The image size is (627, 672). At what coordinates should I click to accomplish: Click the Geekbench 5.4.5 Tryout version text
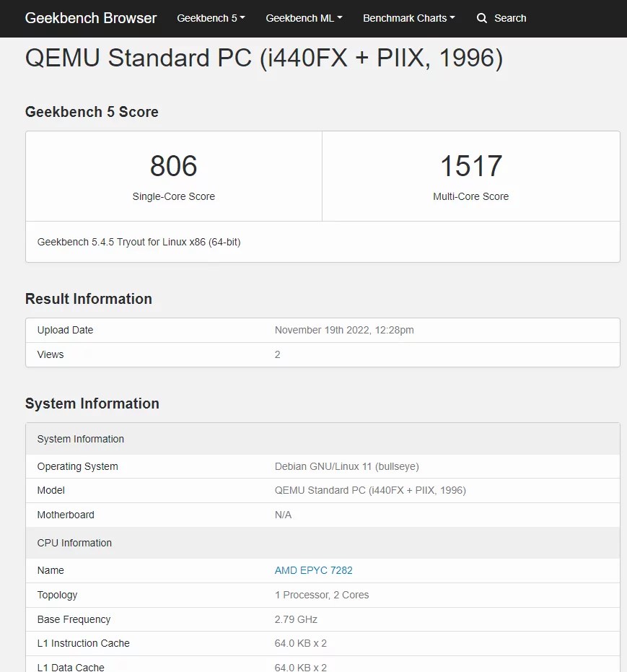click(139, 242)
